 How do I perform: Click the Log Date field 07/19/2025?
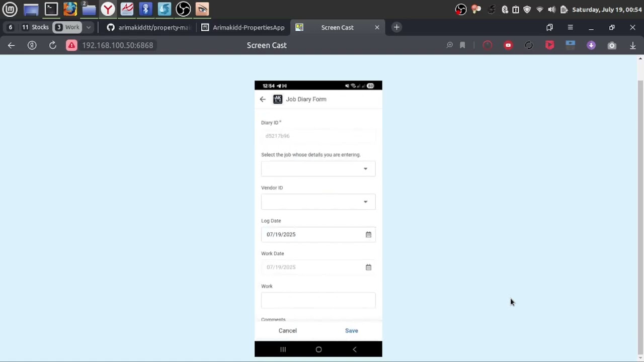point(318,234)
